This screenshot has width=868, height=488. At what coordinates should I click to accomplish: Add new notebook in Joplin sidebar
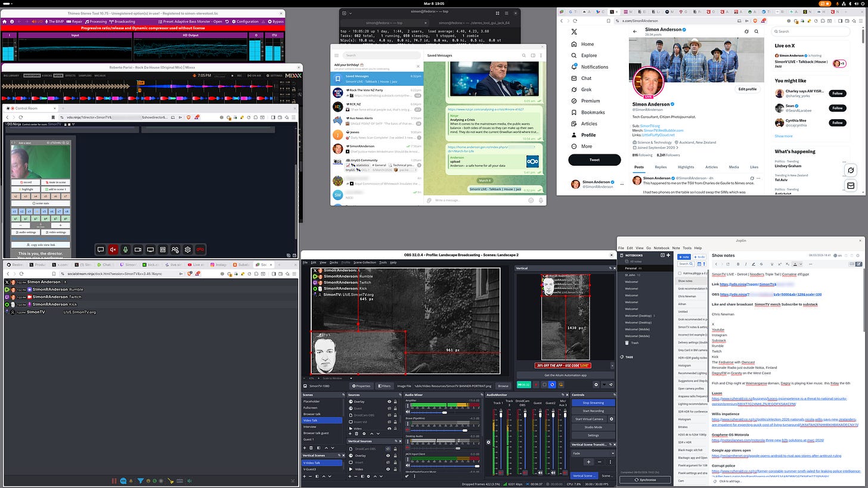click(x=668, y=255)
